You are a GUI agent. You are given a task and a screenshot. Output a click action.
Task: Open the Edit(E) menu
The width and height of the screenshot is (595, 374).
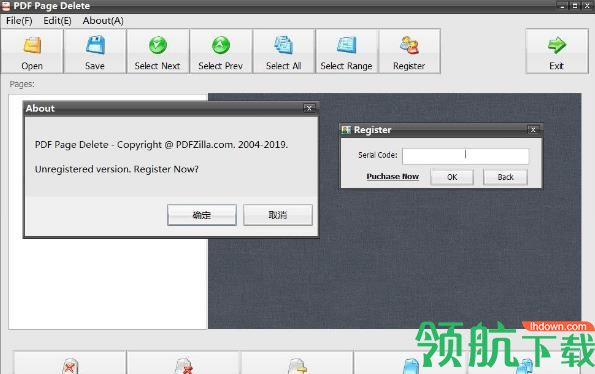57,21
